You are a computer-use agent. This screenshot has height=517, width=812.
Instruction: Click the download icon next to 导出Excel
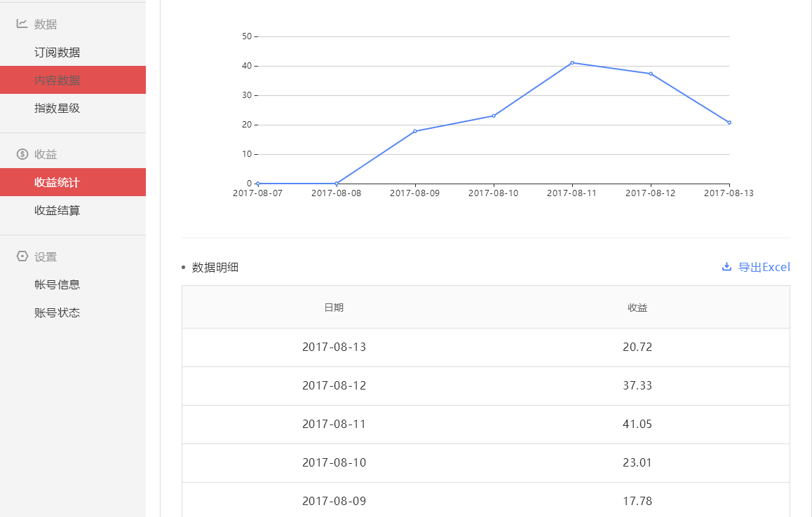tap(726, 266)
